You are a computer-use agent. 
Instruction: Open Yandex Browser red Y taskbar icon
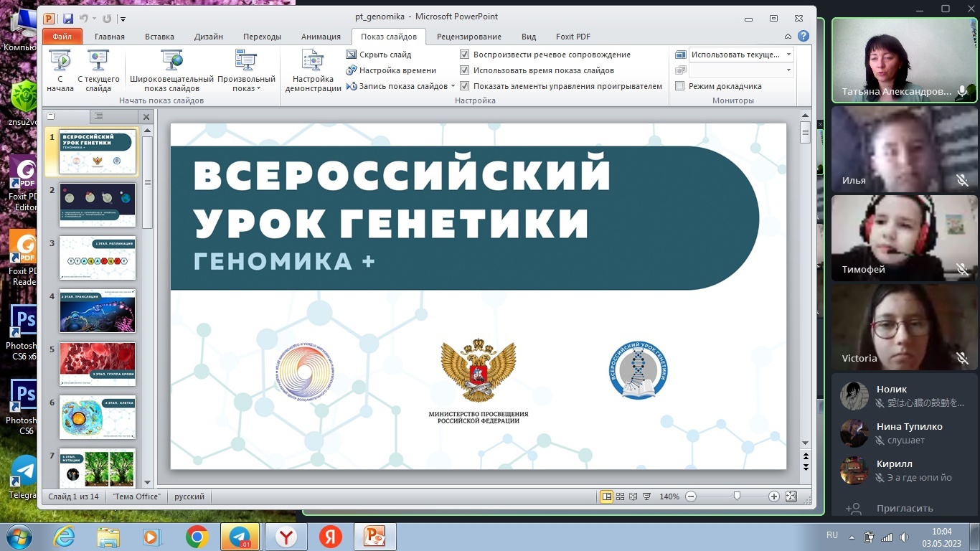pyautogui.click(x=286, y=537)
